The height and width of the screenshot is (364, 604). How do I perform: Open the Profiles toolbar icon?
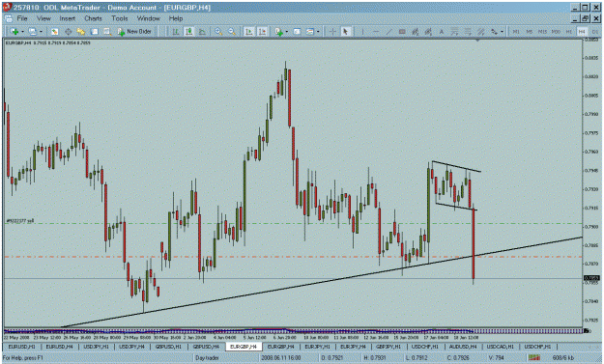click(x=33, y=32)
